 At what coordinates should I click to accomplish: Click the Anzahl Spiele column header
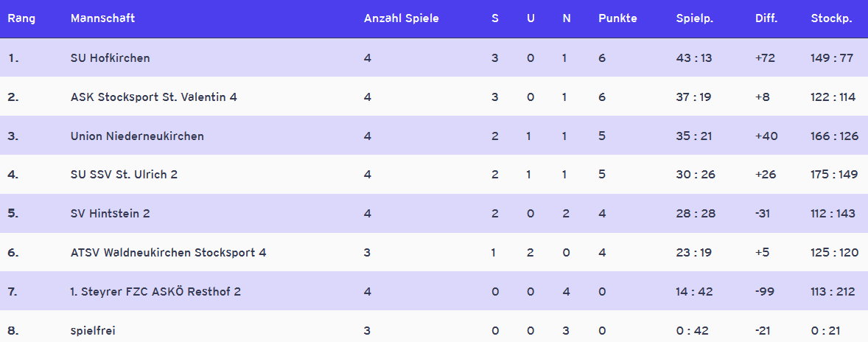click(401, 18)
